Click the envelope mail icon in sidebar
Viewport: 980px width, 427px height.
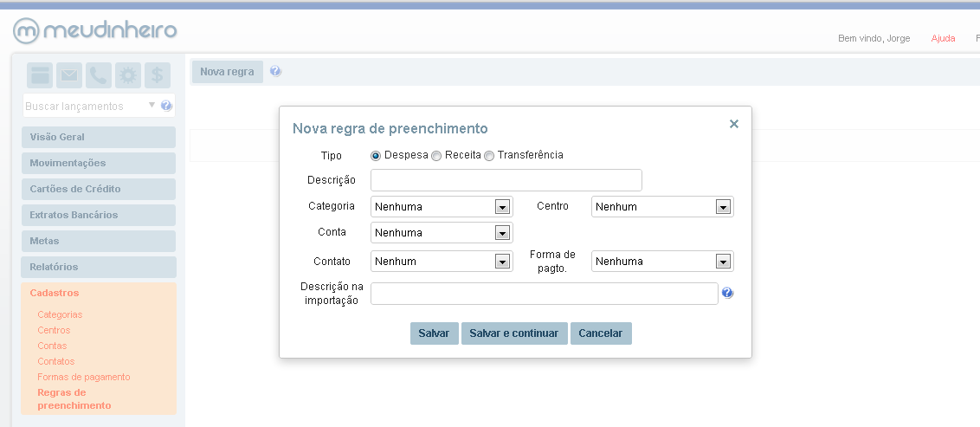[69, 75]
